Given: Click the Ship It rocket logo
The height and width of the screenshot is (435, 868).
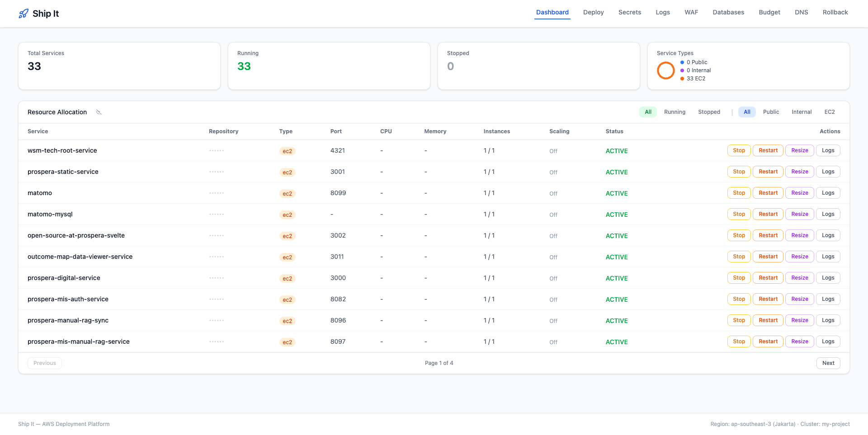Looking at the screenshot, I should [x=24, y=14].
